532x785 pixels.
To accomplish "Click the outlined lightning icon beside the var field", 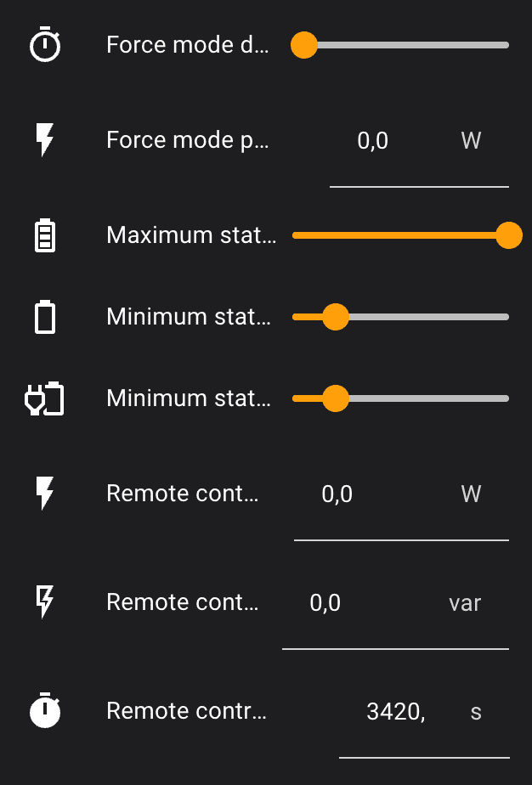I will point(45,602).
